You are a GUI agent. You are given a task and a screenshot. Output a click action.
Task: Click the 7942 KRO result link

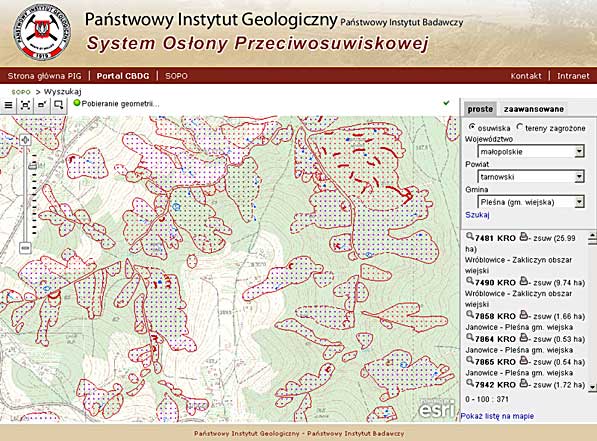click(495, 385)
